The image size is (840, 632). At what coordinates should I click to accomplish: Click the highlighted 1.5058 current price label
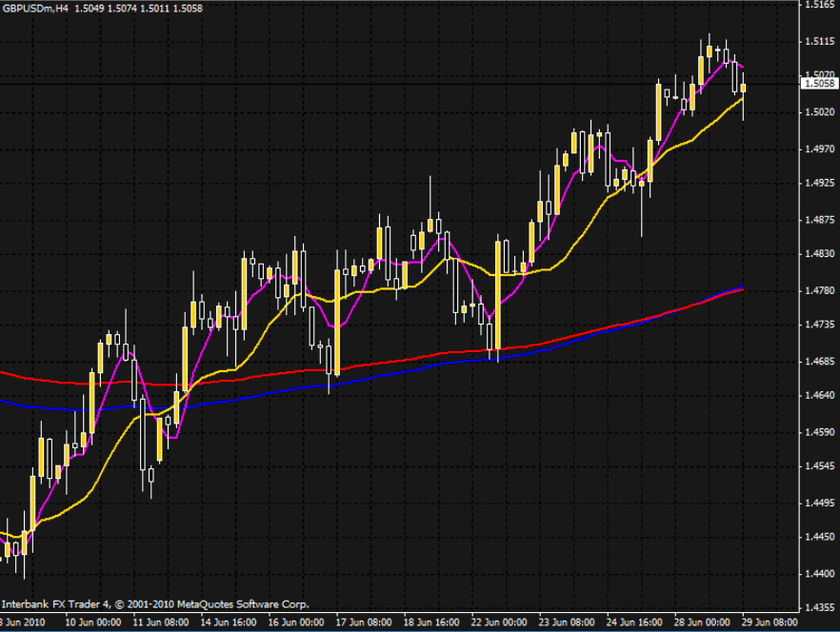pos(819,83)
